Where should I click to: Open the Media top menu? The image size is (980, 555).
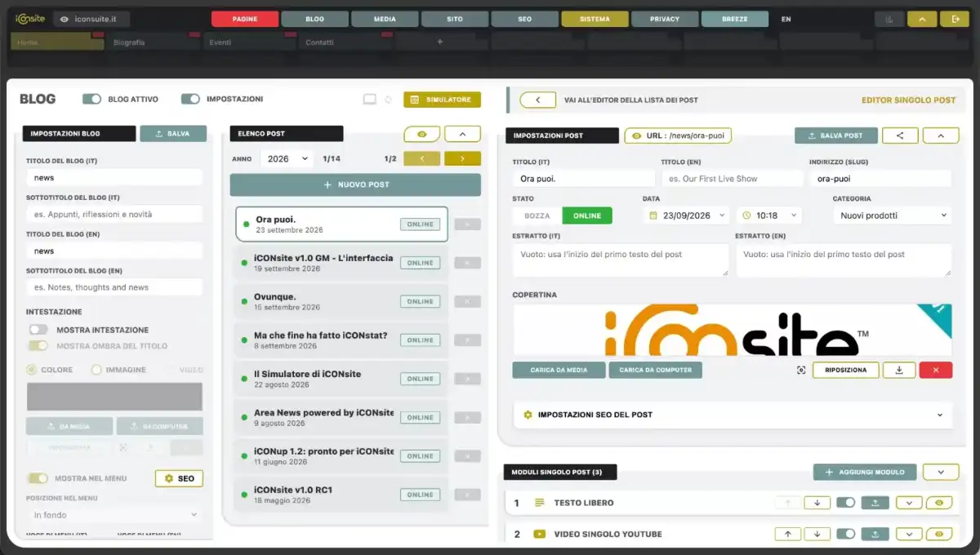[385, 19]
